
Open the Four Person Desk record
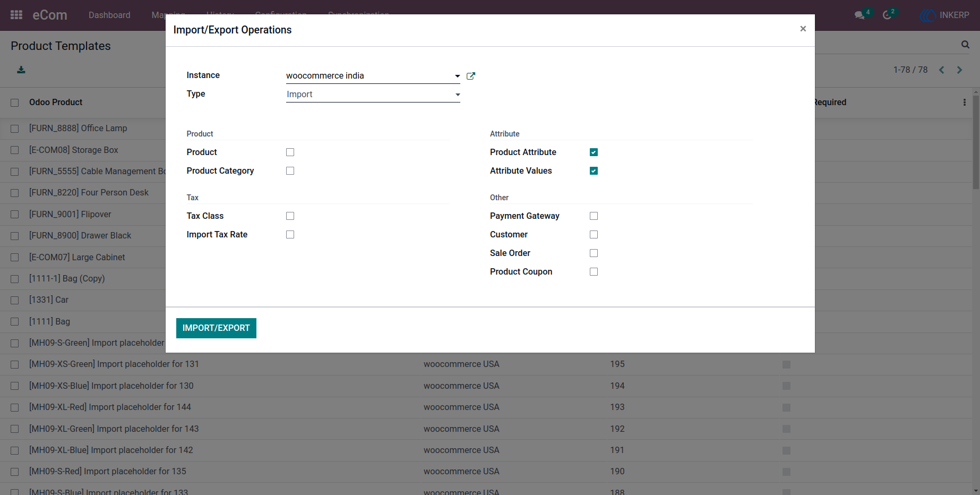point(89,192)
